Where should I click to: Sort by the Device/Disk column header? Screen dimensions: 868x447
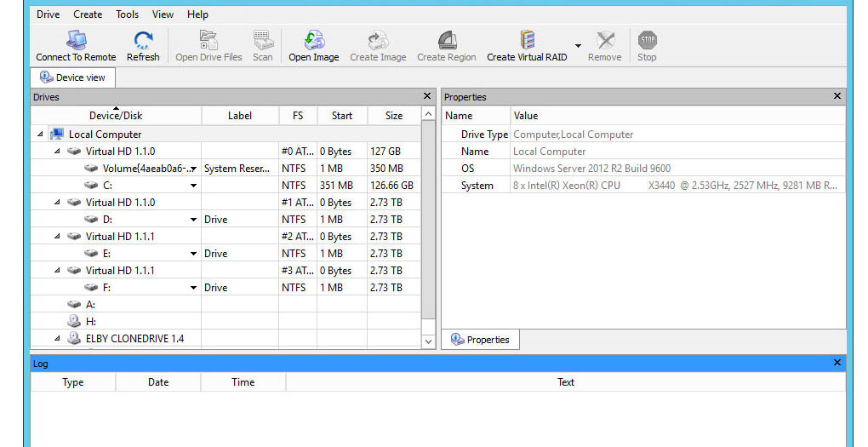click(x=116, y=116)
